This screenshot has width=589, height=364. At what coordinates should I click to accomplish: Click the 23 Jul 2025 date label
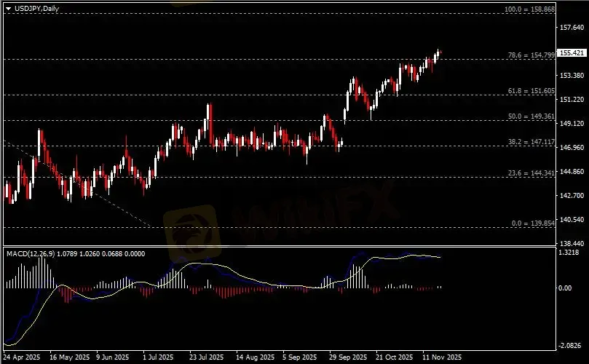point(206,357)
